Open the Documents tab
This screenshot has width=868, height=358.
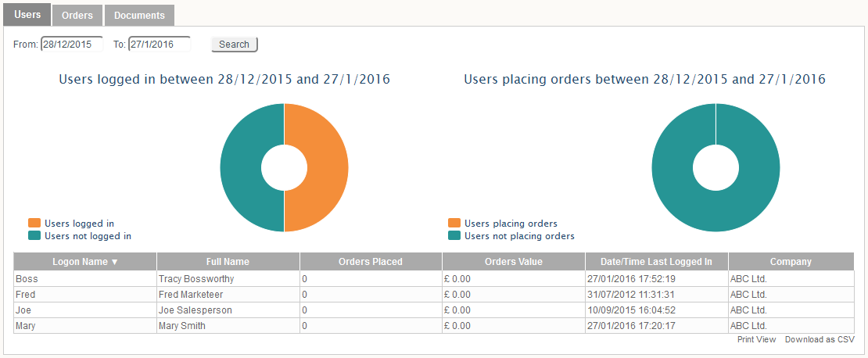[x=139, y=15]
